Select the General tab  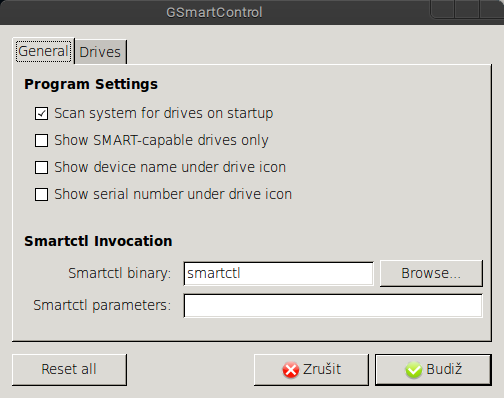(43, 51)
